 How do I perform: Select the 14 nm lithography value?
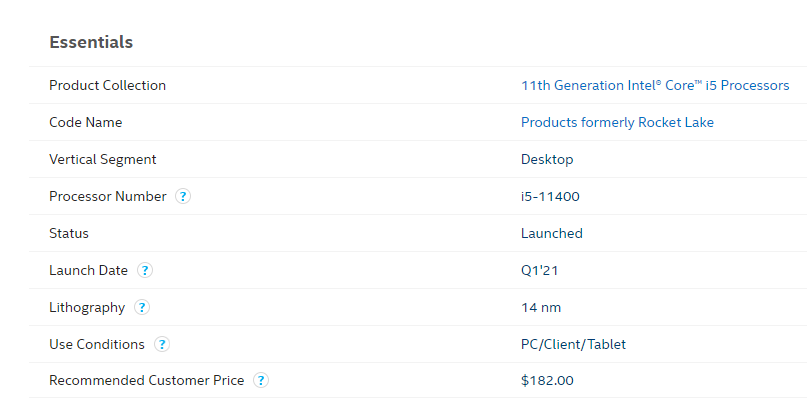(541, 308)
